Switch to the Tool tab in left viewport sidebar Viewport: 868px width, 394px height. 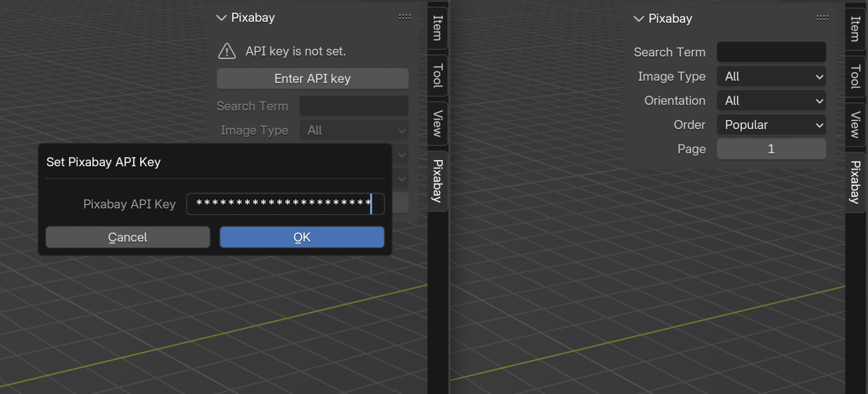[x=437, y=76]
